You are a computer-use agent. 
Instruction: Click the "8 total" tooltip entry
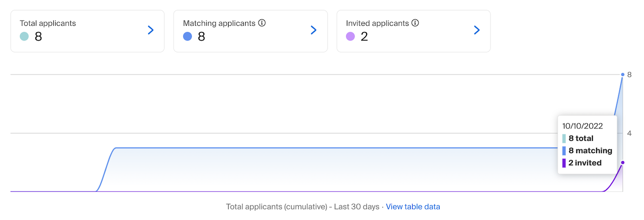581,138
